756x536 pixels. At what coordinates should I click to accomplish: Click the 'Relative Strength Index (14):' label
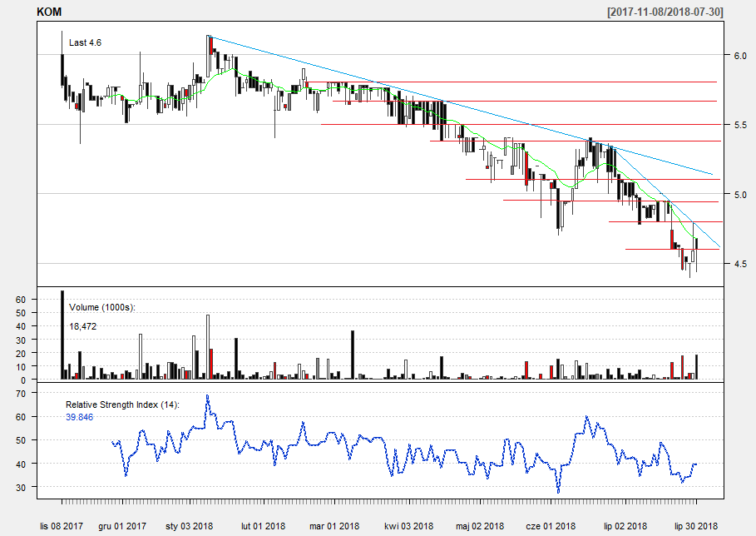tap(122, 404)
